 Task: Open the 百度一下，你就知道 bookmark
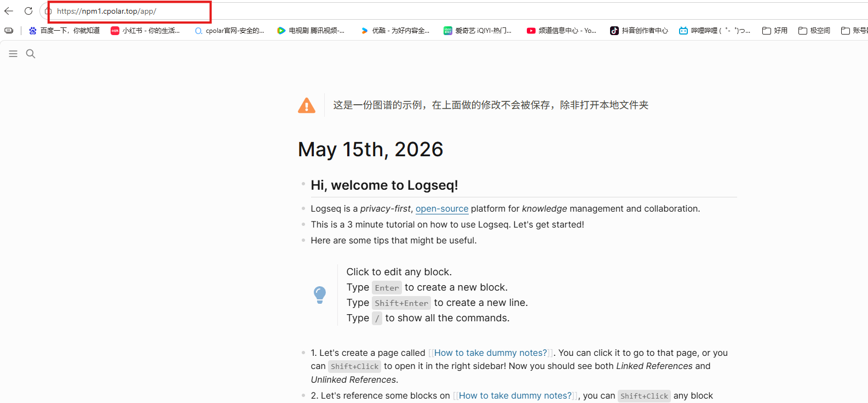click(65, 31)
